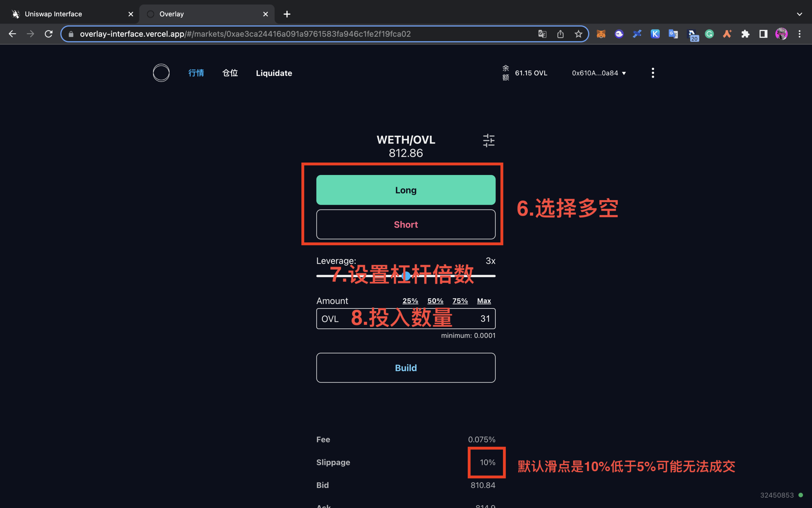Open the orange A extension icon

click(x=727, y=34)
